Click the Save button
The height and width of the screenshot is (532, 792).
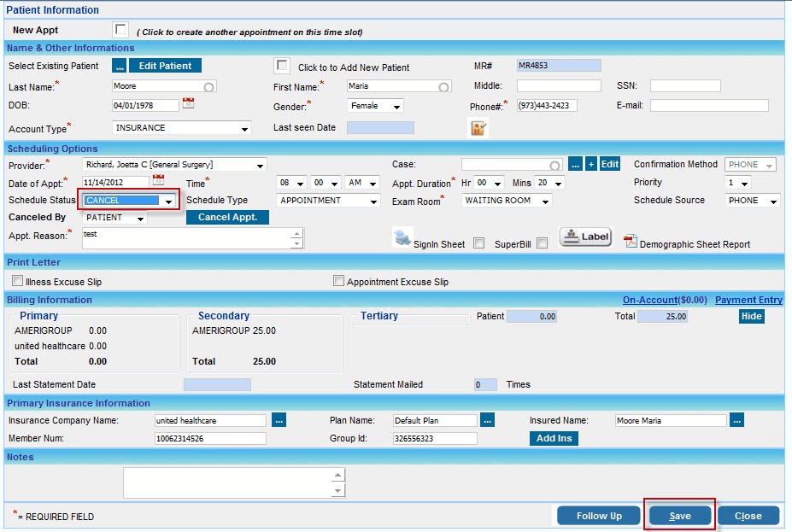[x=679, y=516]
